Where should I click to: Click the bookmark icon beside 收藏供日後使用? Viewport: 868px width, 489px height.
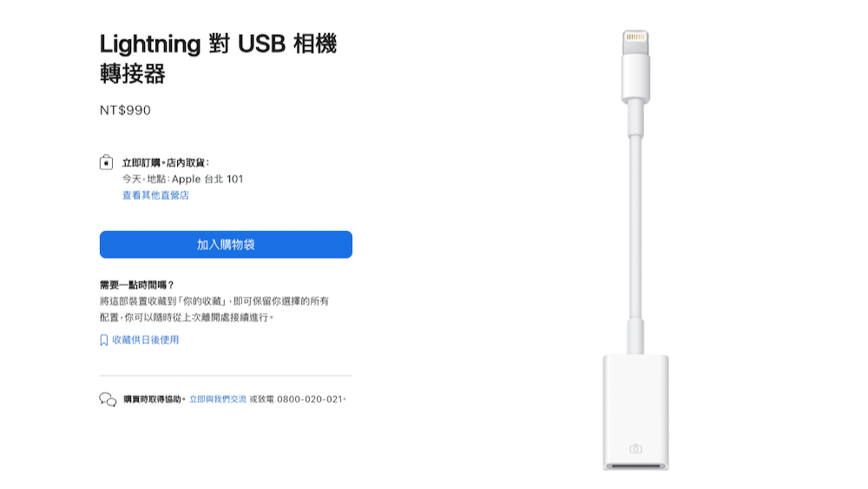pos(103,340)
